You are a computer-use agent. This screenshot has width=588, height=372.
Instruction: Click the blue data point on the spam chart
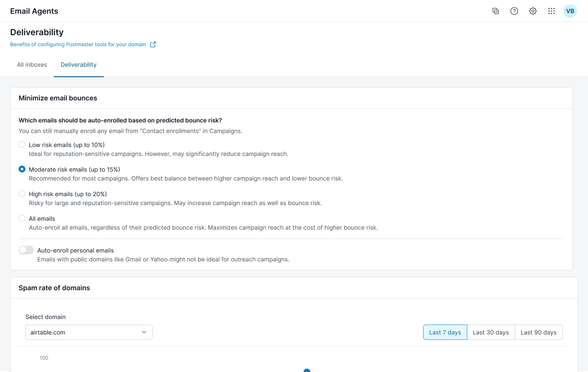pyautogui.click(x=307, y=370)
